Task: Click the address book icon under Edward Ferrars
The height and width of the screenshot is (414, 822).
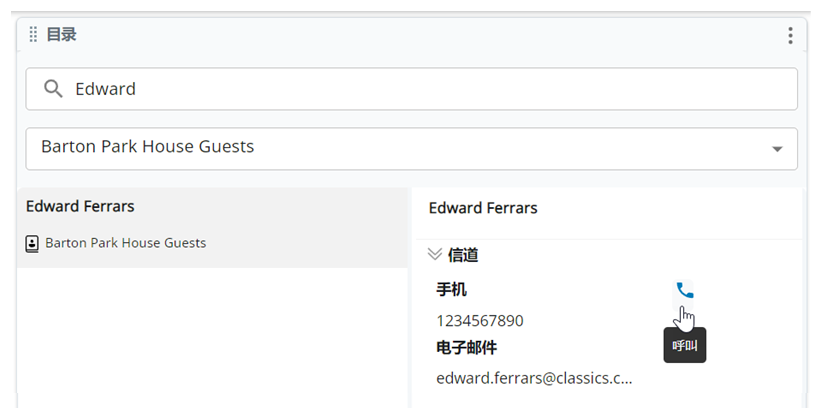Action: click(32, 244)
